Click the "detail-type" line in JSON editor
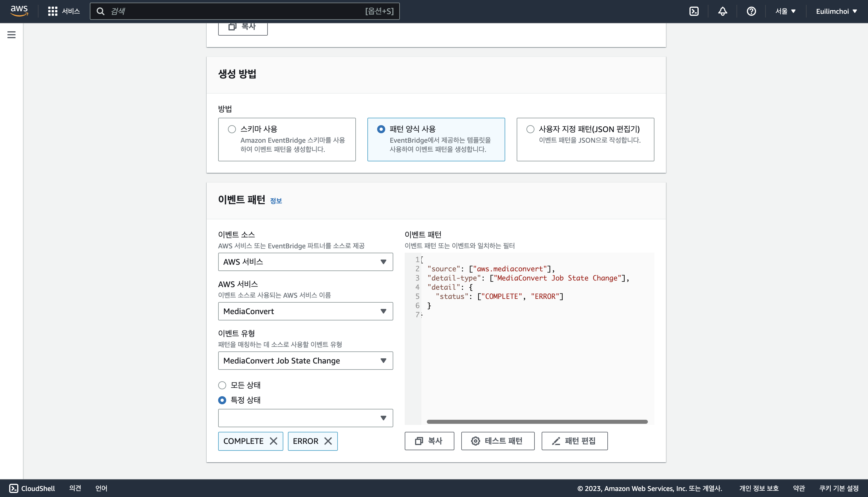 (x=528, y=278)
